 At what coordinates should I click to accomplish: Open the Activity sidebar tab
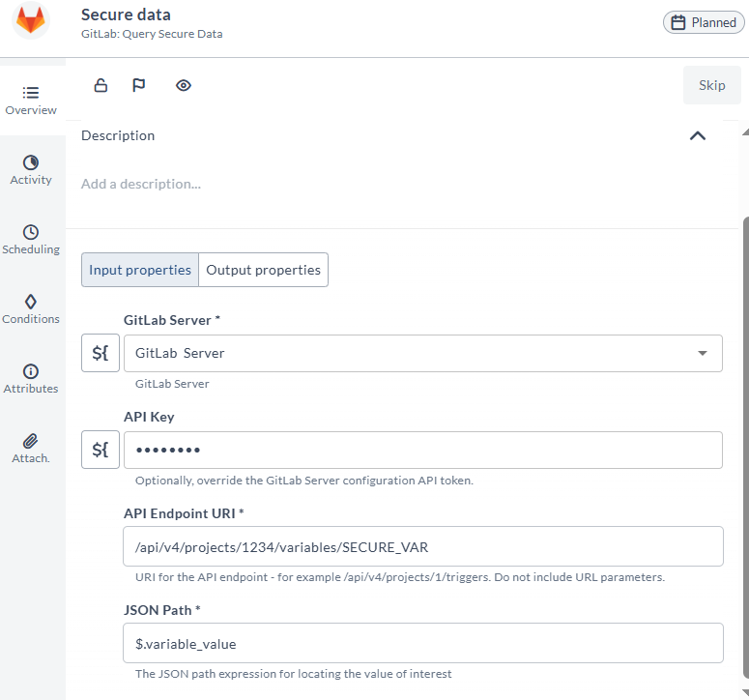(x=31, y=170)
